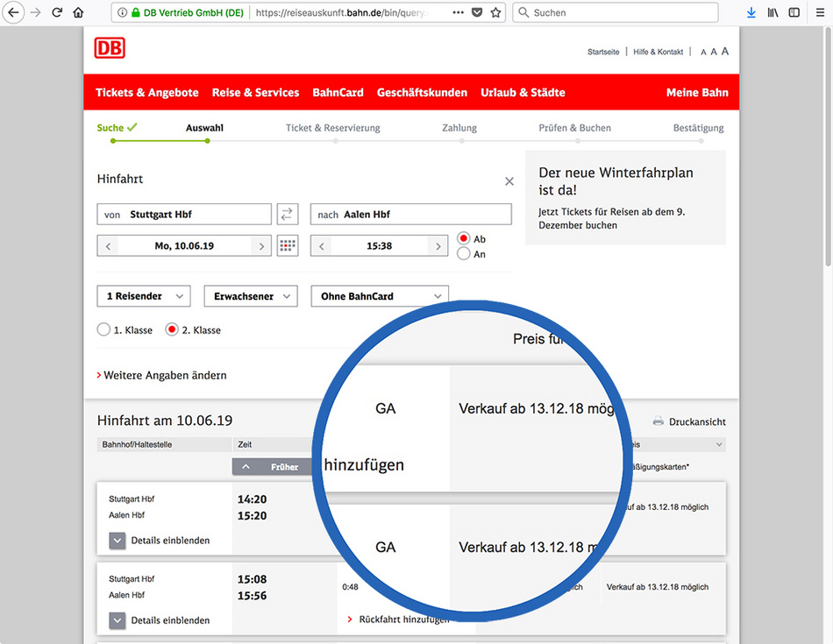Select An arrival radio button
This screenshot has width=833, height=644.
(463, 254)
